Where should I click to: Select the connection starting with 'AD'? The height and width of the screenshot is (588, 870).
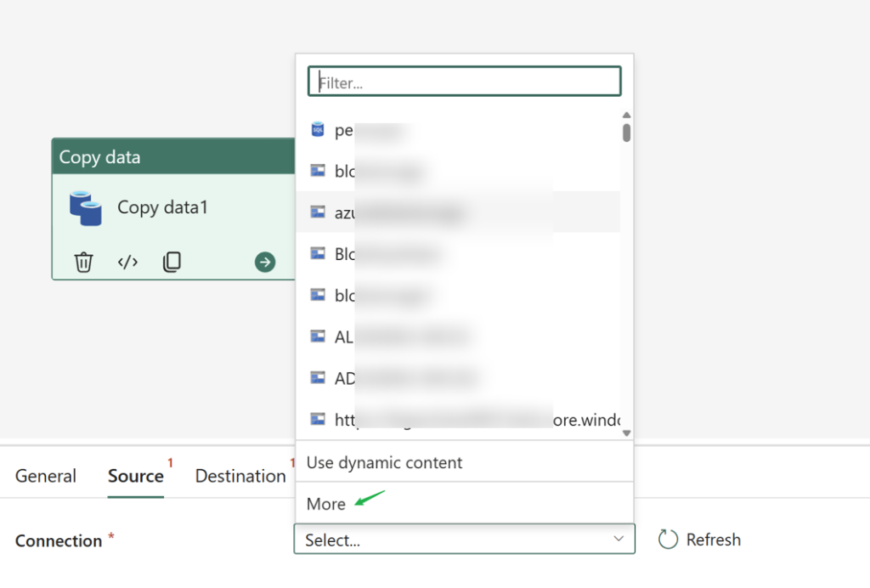(x=458, y=378)
